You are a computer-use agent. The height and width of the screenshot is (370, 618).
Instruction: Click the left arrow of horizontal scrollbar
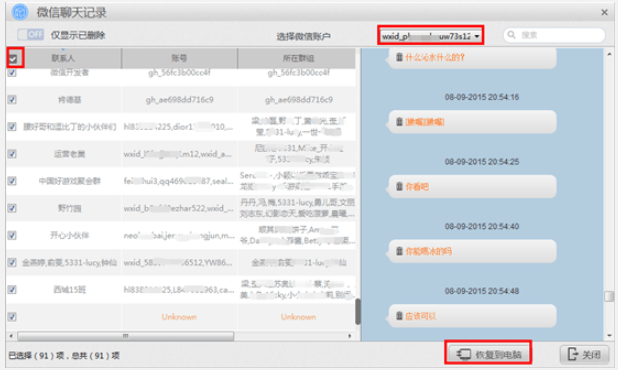11,336
